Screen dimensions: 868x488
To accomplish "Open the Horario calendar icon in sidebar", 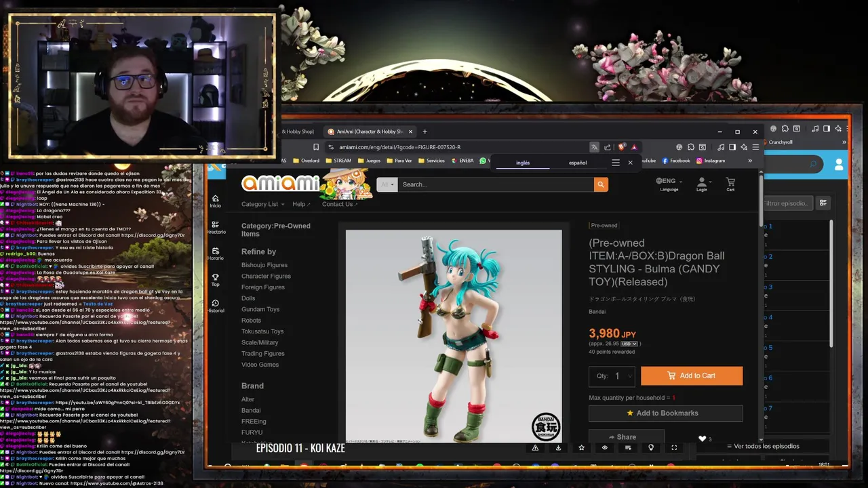I will (x=216, y=253).
